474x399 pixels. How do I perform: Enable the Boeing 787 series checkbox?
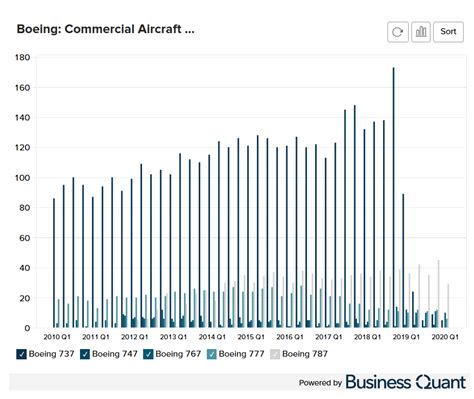[x=275, y=354]
